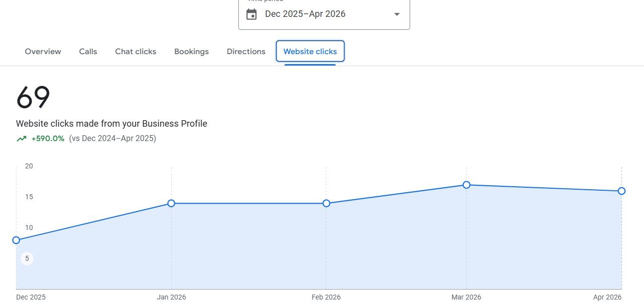The width and height of the screenshot is (644, 304).
Task: Click the Dec 2025 axis label
Action: point(31,297)
